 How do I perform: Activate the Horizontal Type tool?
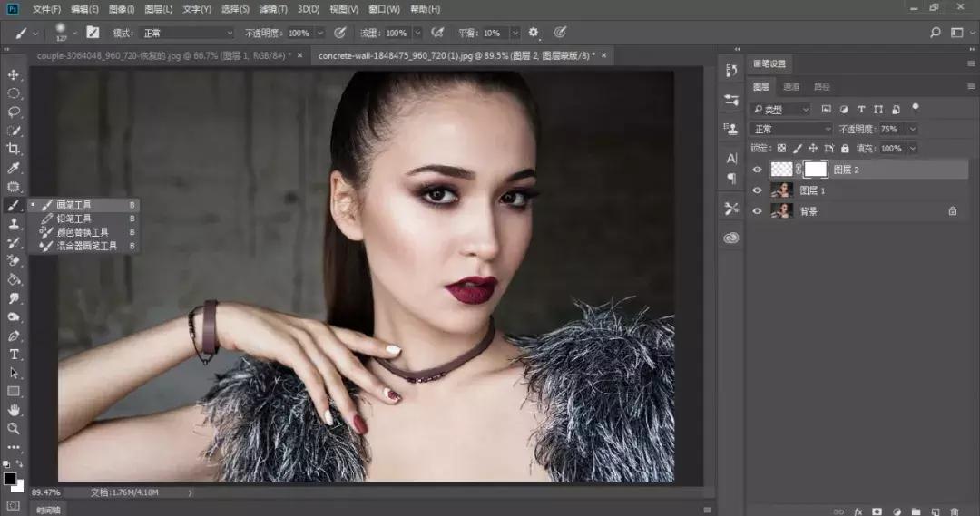click(x=14, y=354)
